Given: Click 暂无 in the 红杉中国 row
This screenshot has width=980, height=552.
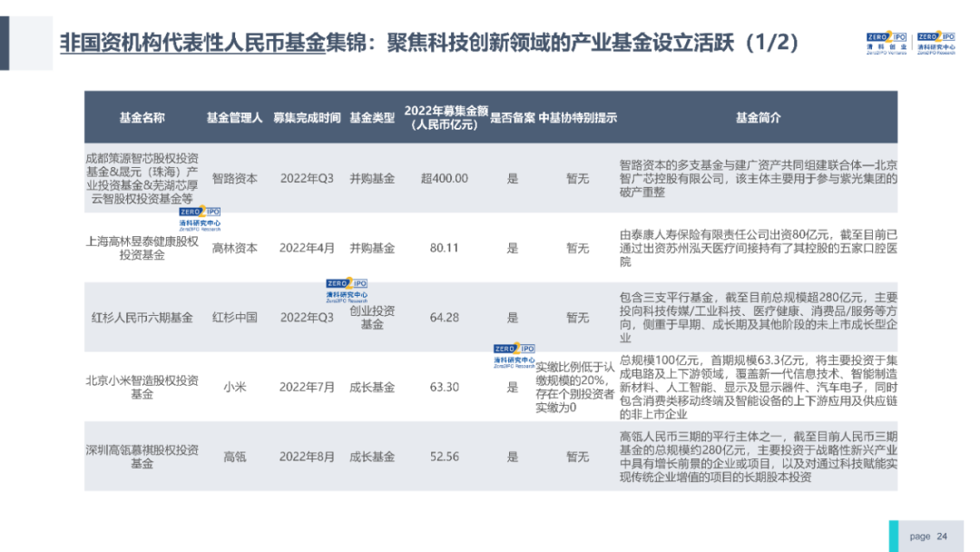Looking at the screenshot, I should pyautogui.click(x=577, y=318).
